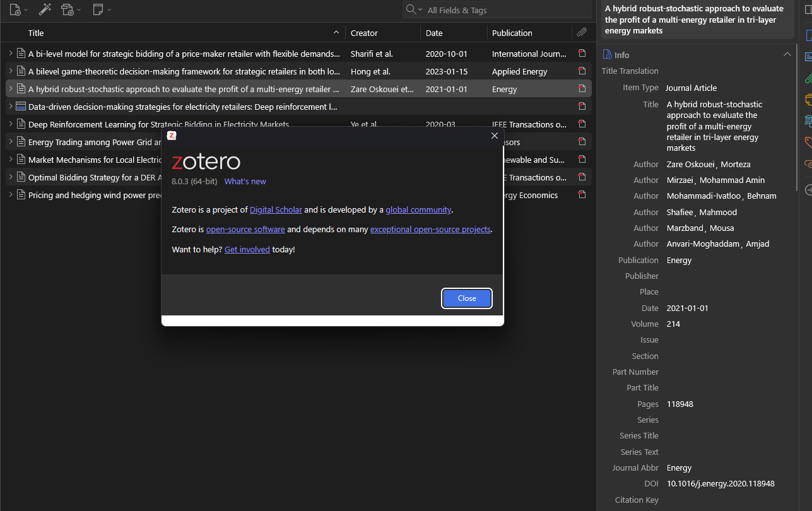Open the open-source software link
812x511 pixels.
tap(245, 230)
